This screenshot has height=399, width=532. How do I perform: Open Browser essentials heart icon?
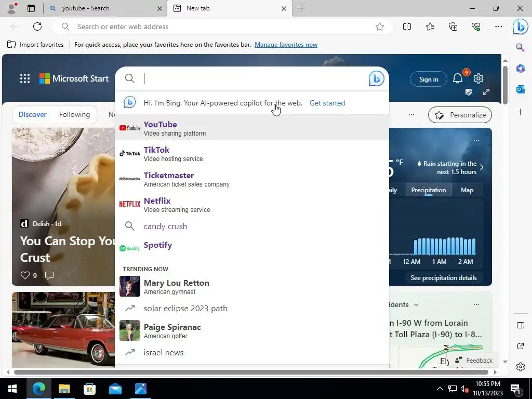pyautogui.click(x=476, y=26)
